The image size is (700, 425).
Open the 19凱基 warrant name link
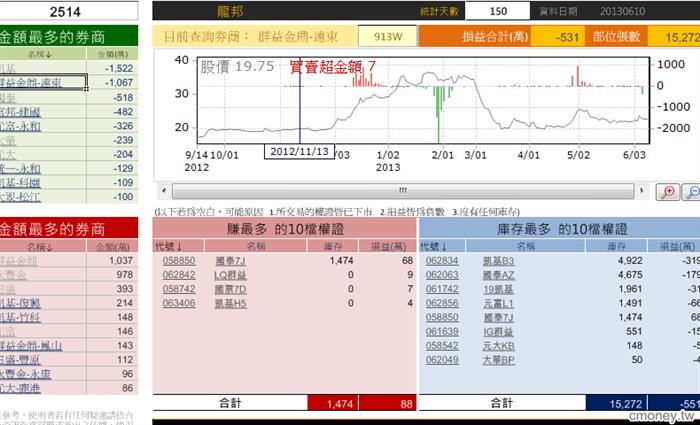499,289
